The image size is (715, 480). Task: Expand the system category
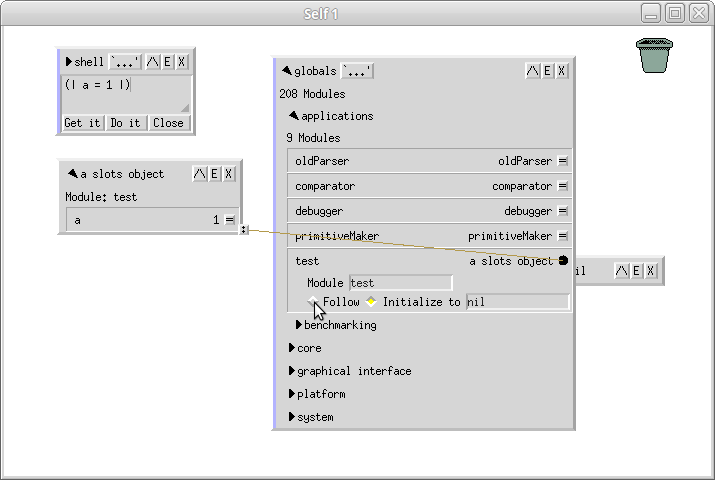(292, 417)
